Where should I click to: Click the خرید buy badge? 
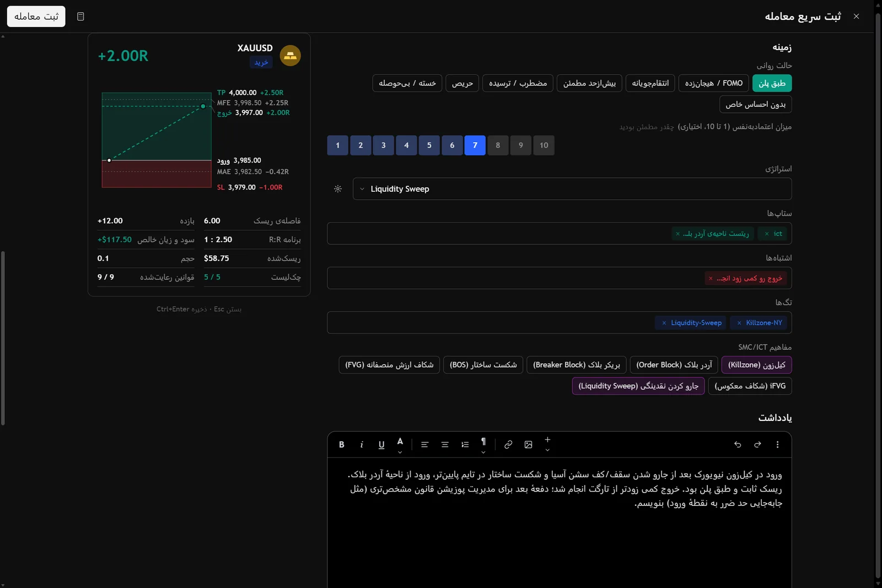click(x=261, y=62)
